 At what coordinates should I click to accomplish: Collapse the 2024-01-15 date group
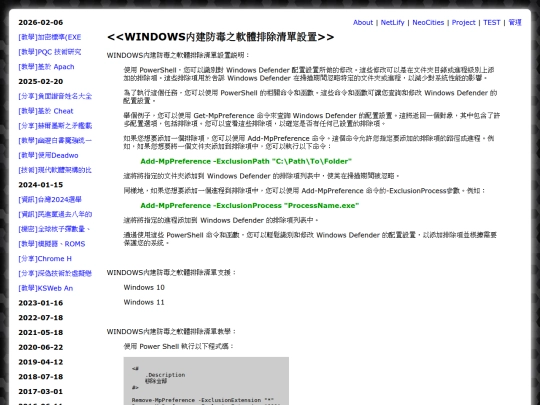click(x=41, y=185)
